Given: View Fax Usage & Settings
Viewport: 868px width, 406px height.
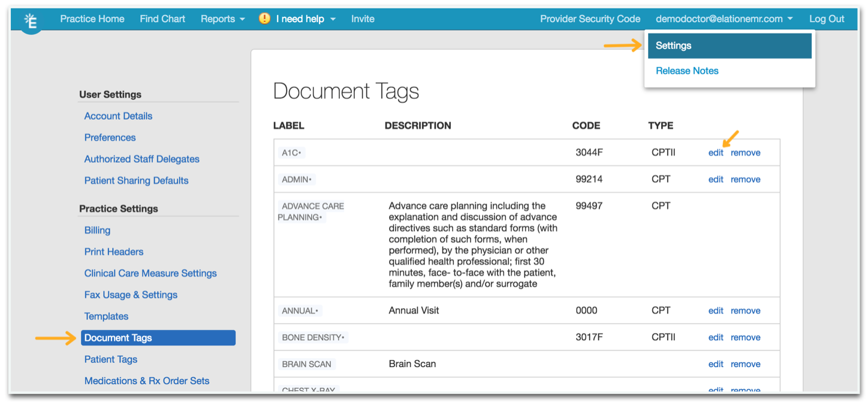Looking at the screenshot, I should [131, 295].
